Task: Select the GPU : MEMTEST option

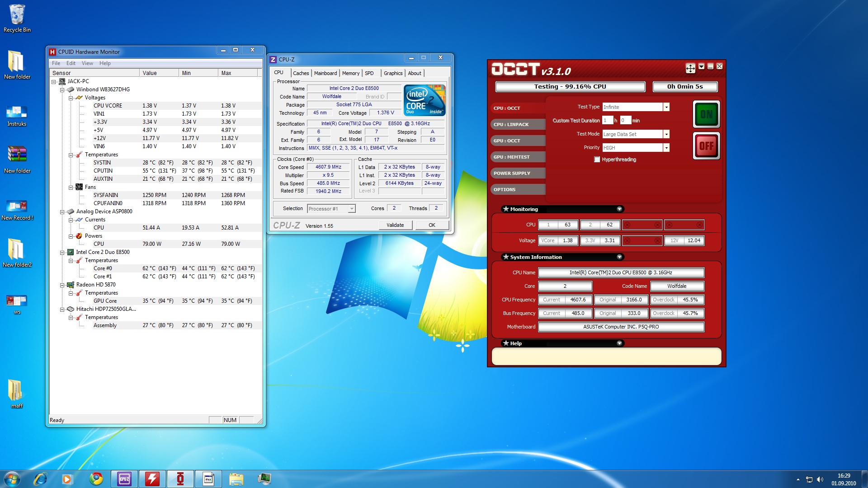Action: coord(518,157)
